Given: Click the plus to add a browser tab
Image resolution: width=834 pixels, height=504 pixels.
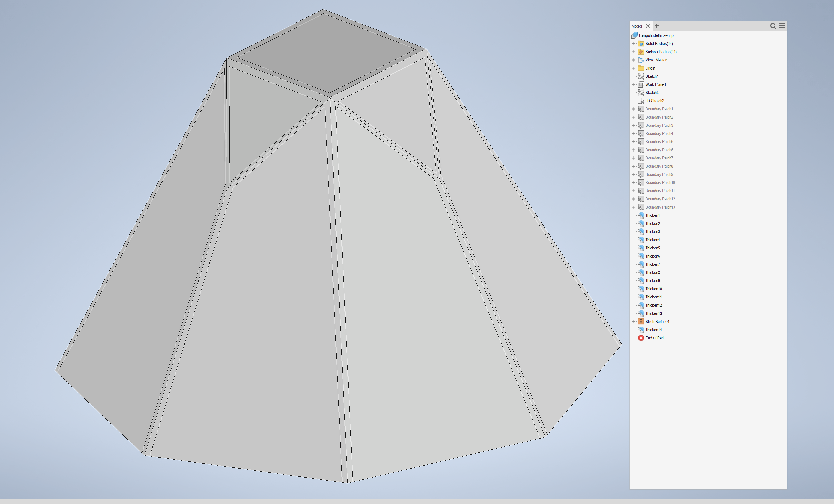Looking at the screenshot, I should point(656,26).
